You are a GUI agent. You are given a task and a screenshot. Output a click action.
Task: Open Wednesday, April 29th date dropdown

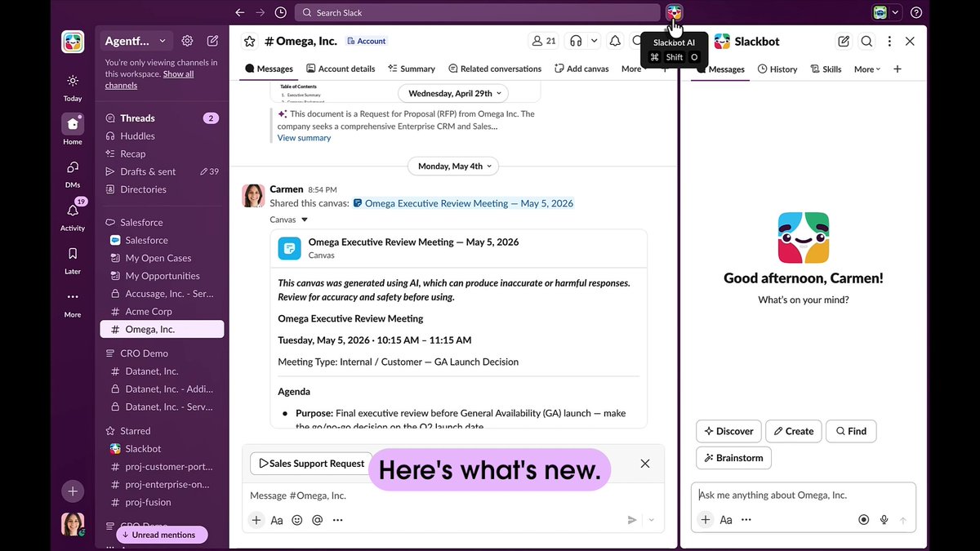[x=453, y=93]
